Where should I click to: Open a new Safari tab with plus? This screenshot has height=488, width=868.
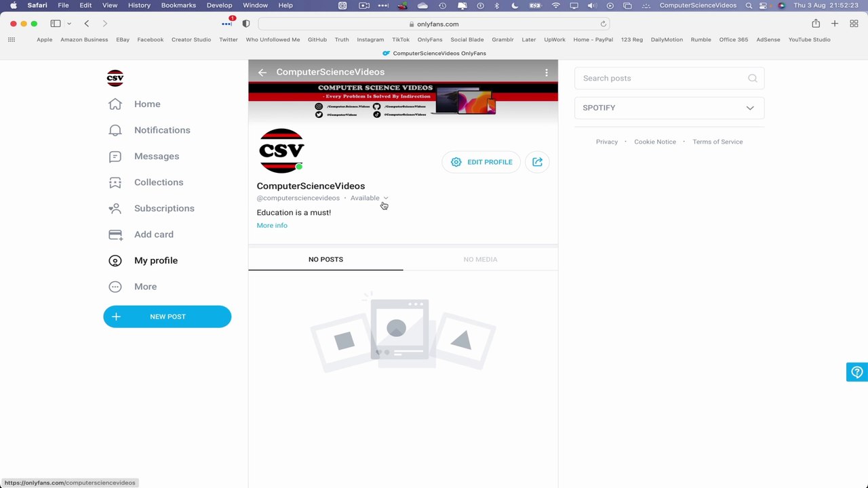click(x=835, y=24)
